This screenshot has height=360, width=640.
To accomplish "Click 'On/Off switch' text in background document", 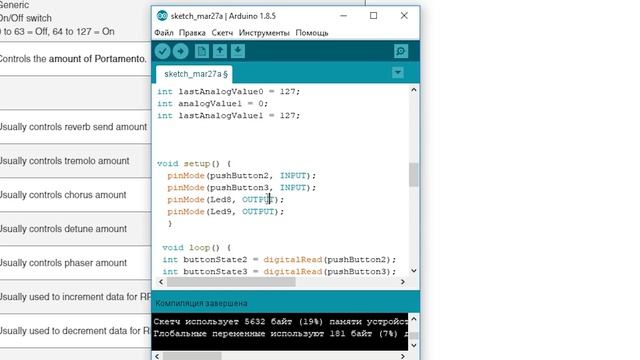I will (26, 18).
